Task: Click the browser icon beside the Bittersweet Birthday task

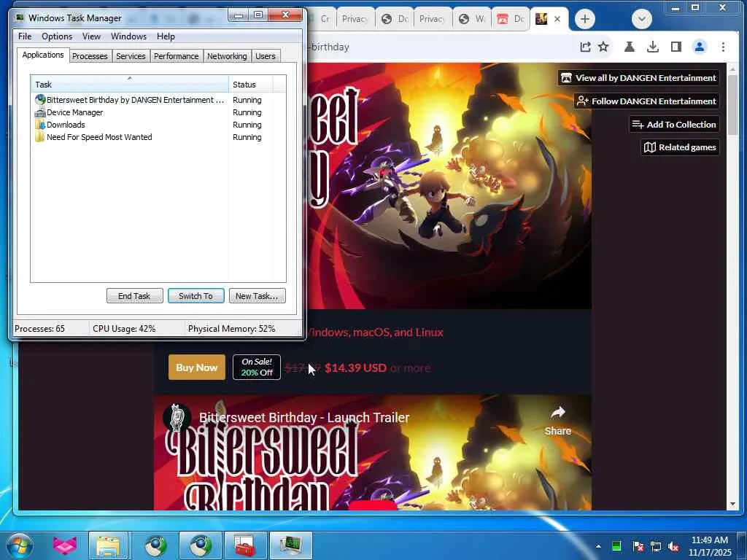Action: click(x=40, y=100)
